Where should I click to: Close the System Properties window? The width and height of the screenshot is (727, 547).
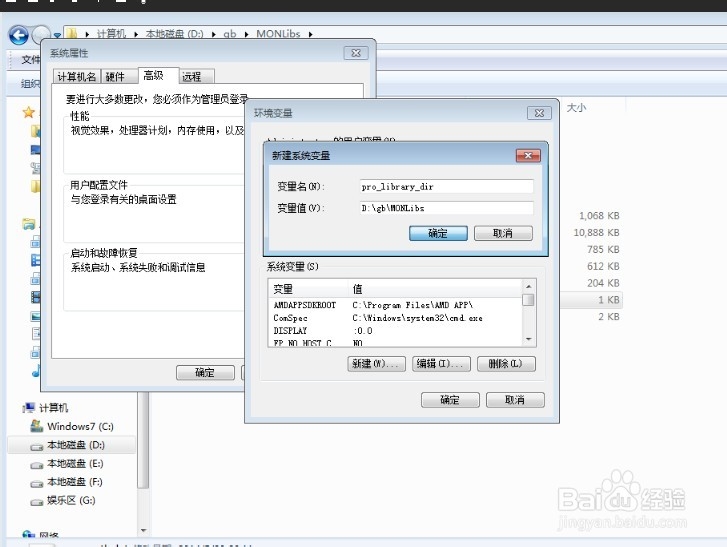(x=356, y=53)
